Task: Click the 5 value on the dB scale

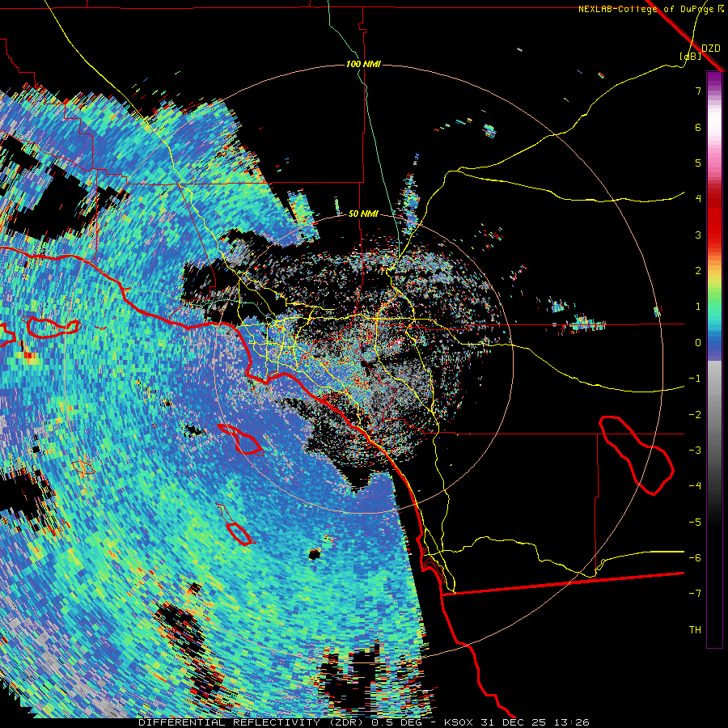Action: [698, 163]
